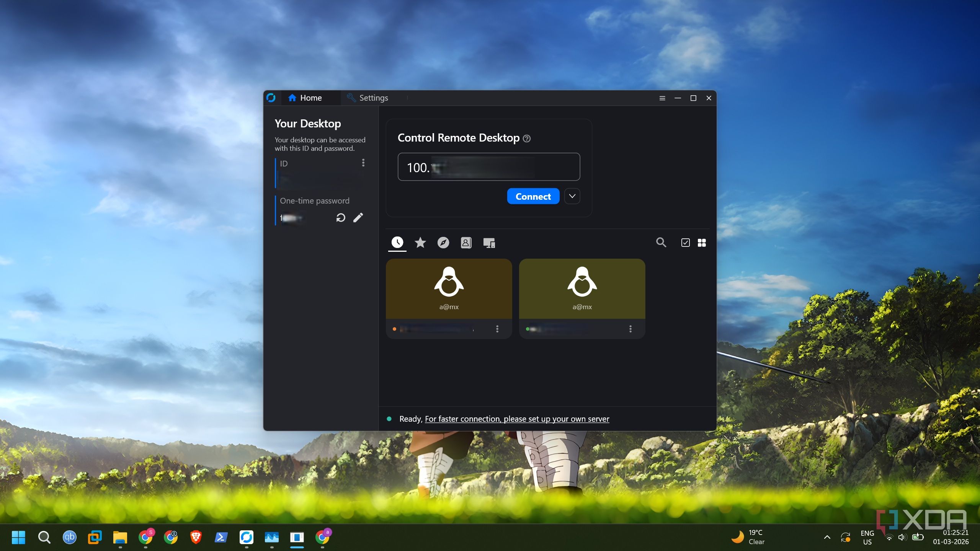Click the RustDesk logo in title bar
Screen dimensions: 980x551
coord(271,98)
